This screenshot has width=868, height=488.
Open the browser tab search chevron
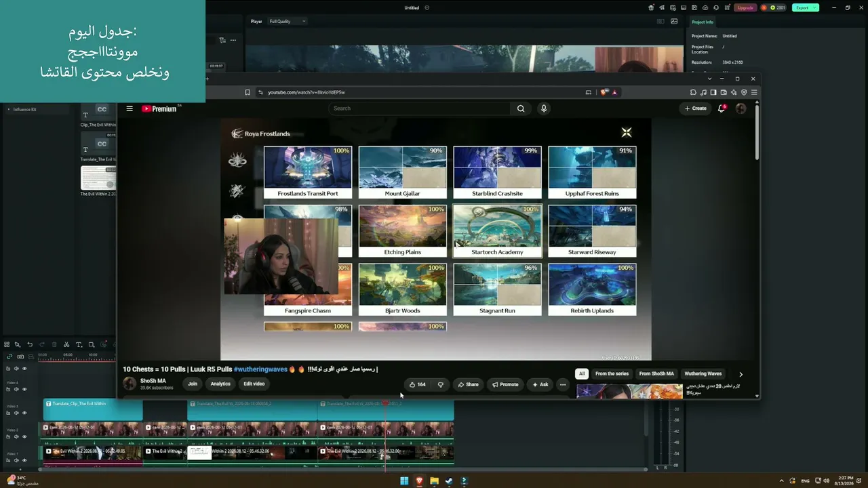(710, 79)
